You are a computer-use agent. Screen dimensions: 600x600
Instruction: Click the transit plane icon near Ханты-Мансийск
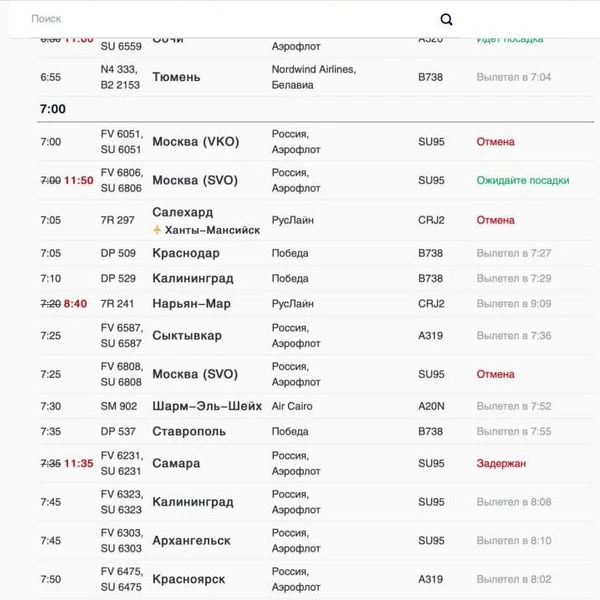coord(157,230)
